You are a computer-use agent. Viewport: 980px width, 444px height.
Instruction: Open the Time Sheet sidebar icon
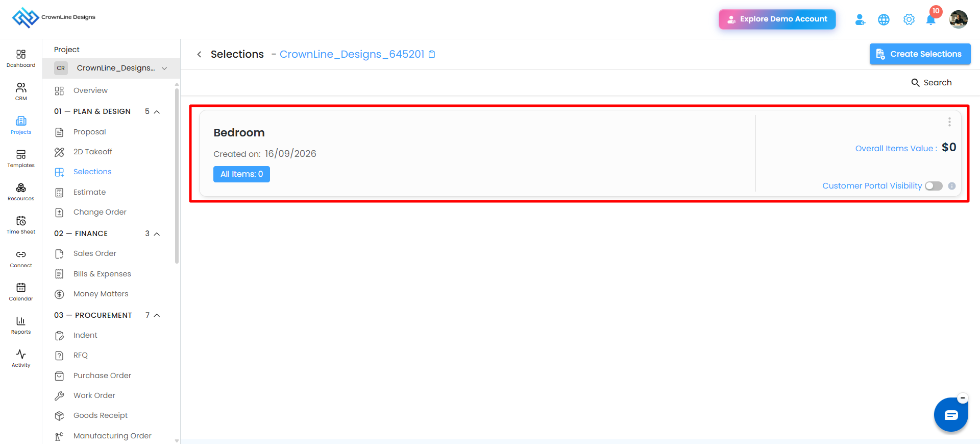tap(21, 225)
